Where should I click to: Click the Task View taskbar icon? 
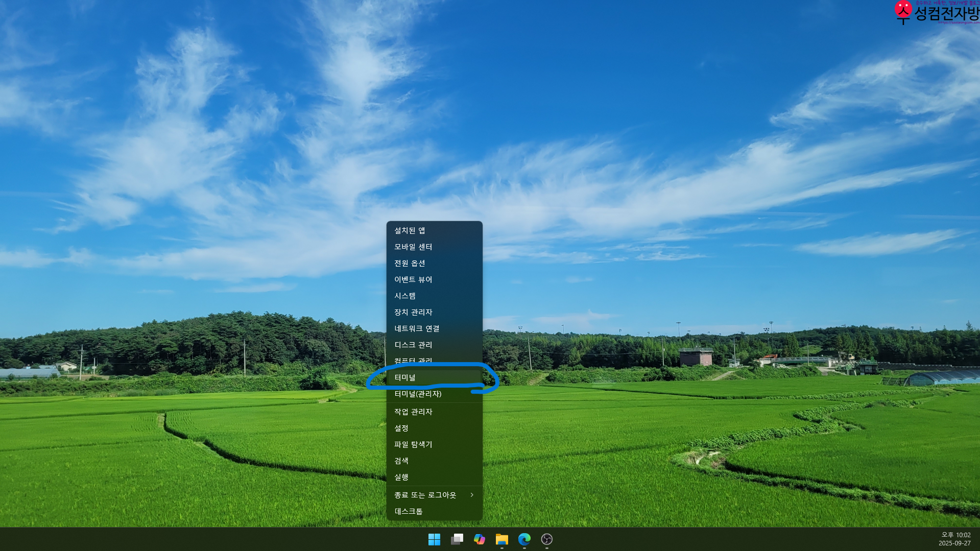pos(457,539)
